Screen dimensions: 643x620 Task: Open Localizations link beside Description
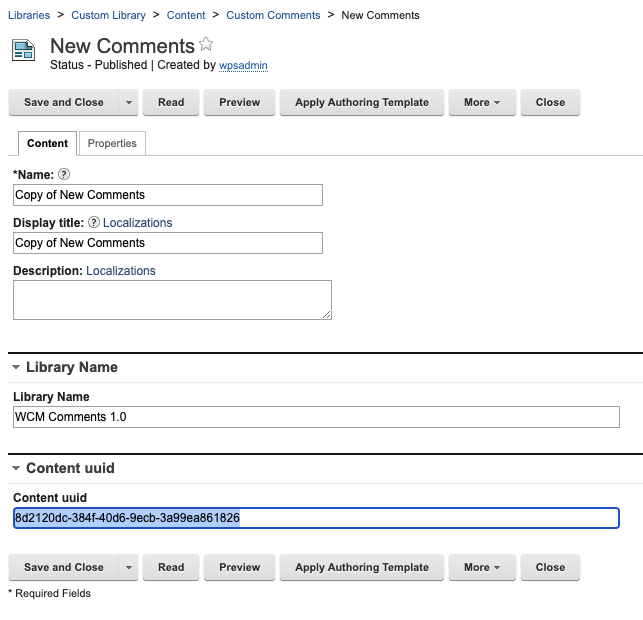click(121, 271)
